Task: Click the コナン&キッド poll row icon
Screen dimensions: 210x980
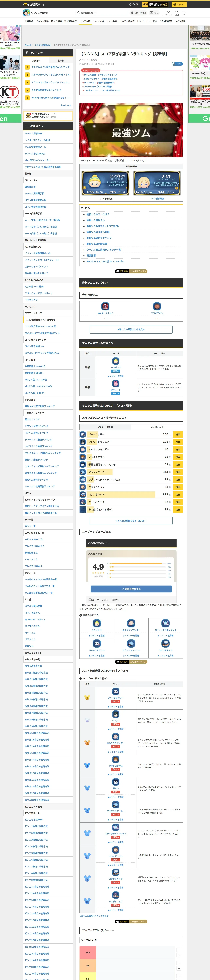Action: (83, 495)
